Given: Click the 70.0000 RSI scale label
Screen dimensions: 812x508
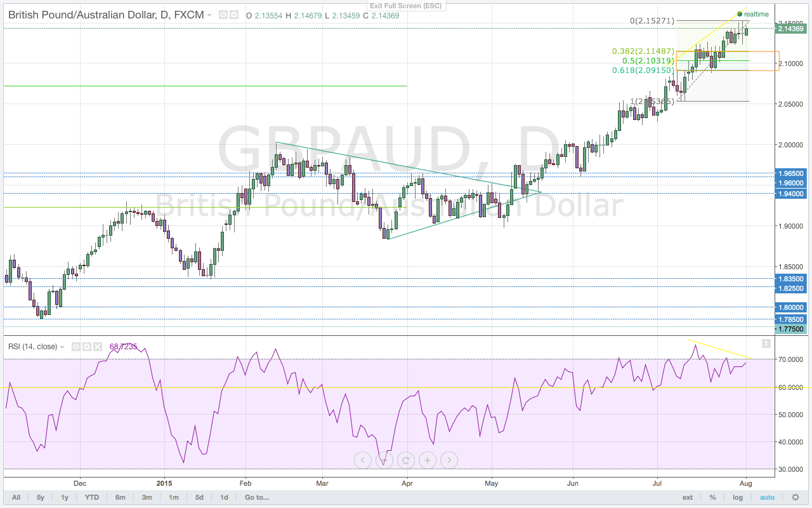Looking at the screenshot, I should point(790,359).
